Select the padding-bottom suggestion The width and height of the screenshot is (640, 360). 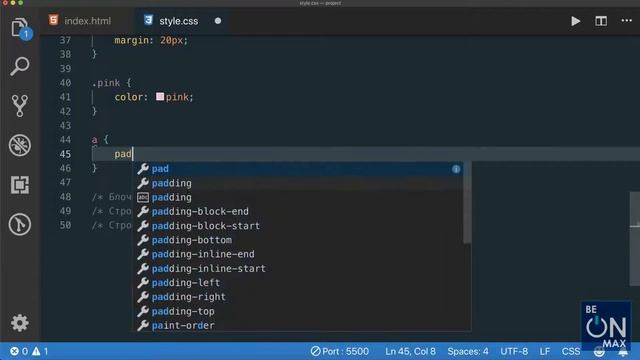(x=299, y=240)
